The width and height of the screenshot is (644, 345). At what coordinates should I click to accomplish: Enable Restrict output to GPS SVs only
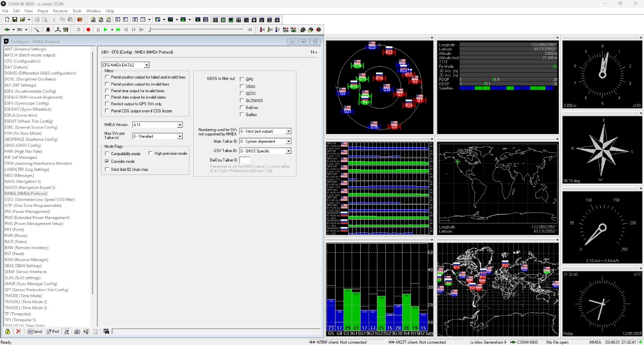click(x=107, y=104)
